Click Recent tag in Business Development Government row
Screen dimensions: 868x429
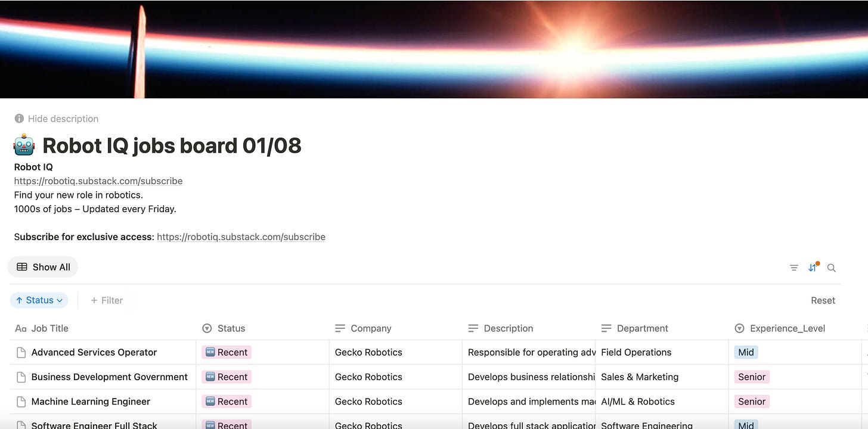click(227, 377)
